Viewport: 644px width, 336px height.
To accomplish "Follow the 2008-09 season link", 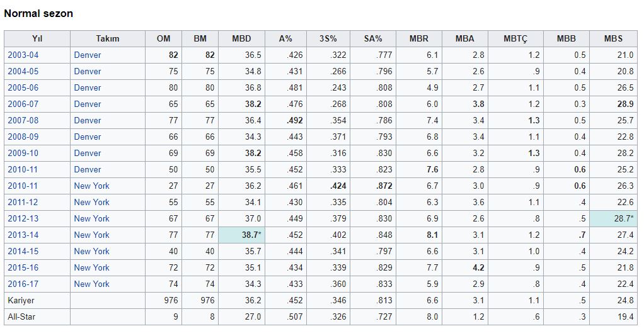I will pyautogui.click(x=23, y=137).
